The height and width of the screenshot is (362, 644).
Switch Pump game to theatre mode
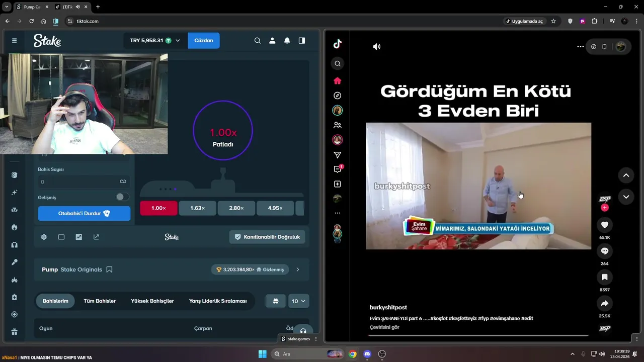pyautogui.click(x=61, y=237)
